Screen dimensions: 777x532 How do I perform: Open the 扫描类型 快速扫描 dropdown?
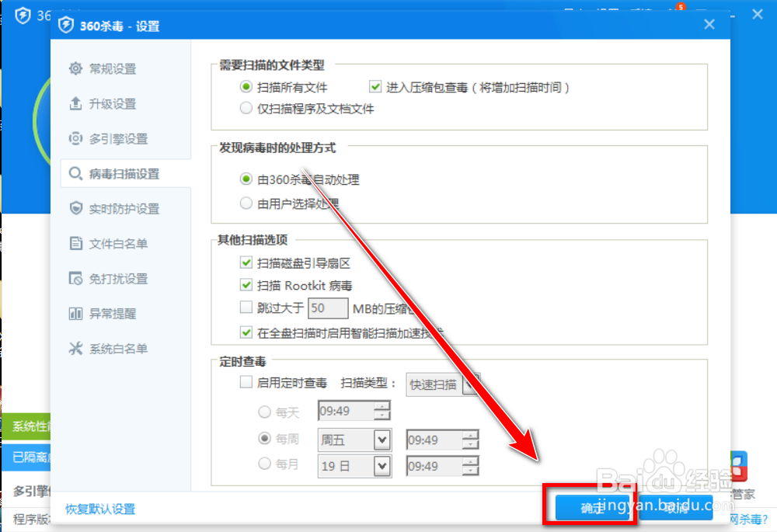(x=443, y=384)
